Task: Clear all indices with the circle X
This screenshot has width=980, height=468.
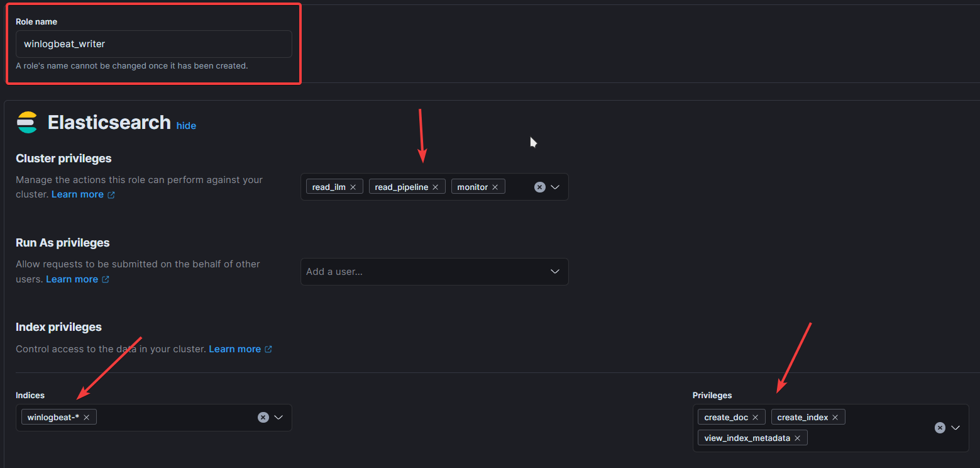Action: 263,417
